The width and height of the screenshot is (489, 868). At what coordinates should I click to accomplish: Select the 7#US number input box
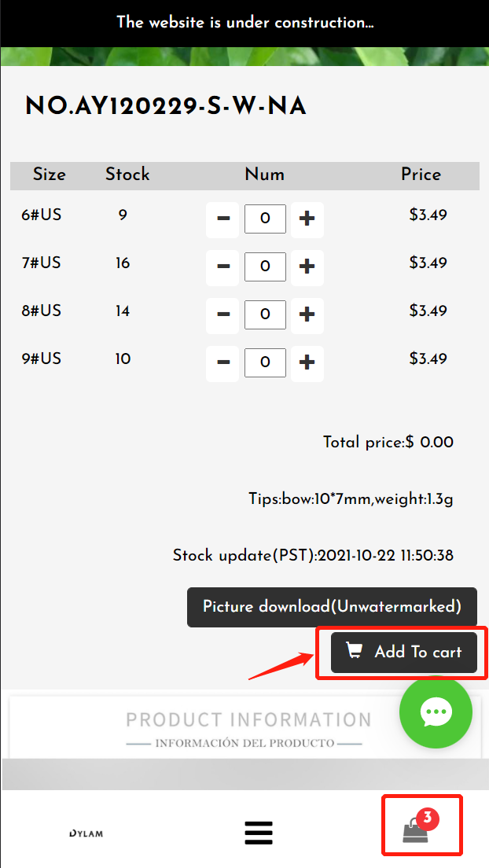pyautogui.click(x=265, y=267)
